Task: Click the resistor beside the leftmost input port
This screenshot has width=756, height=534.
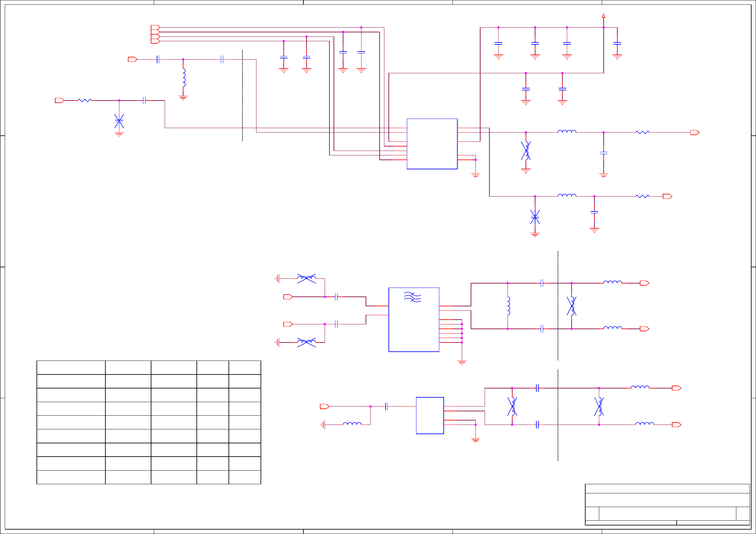Action: (85, 100)
